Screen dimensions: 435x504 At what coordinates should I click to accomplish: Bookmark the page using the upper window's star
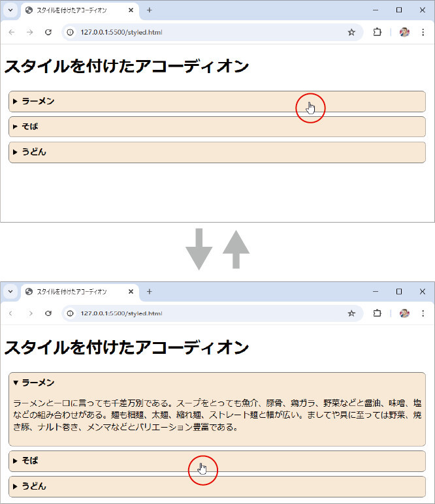[351, 32]
